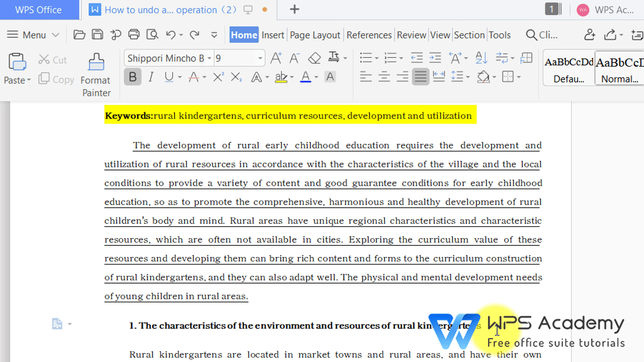The height and width of the screenshot is (362, 644).
Task: Toggle Bold formatting
Action: (x=132, y=76)
